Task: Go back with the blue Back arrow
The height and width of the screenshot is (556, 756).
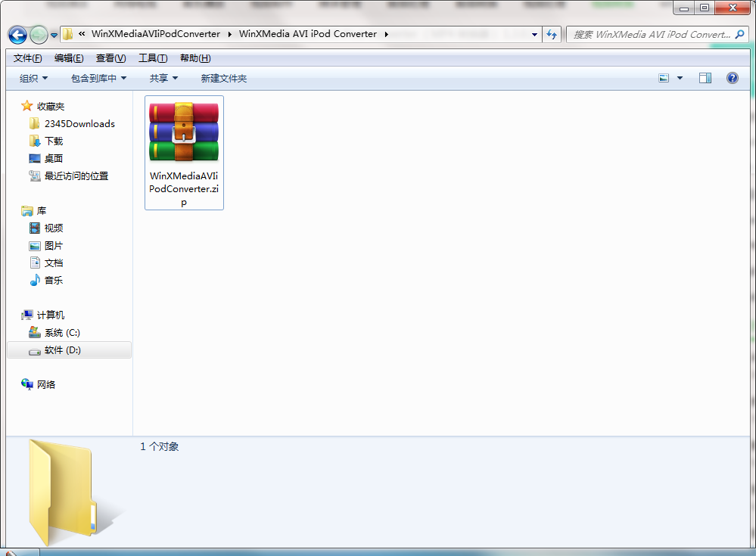Action: coord(18,35)
